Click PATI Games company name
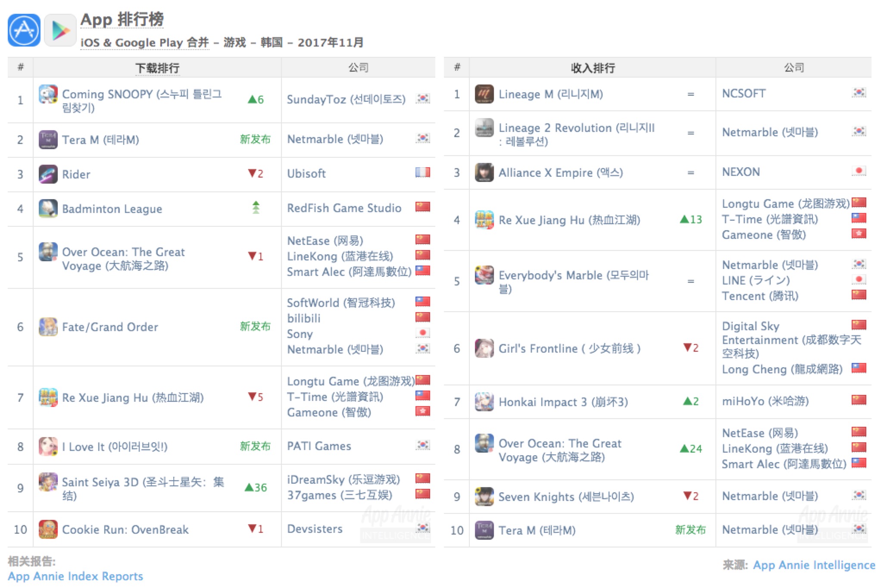887x588 pixels. click(x=319, y=446)
